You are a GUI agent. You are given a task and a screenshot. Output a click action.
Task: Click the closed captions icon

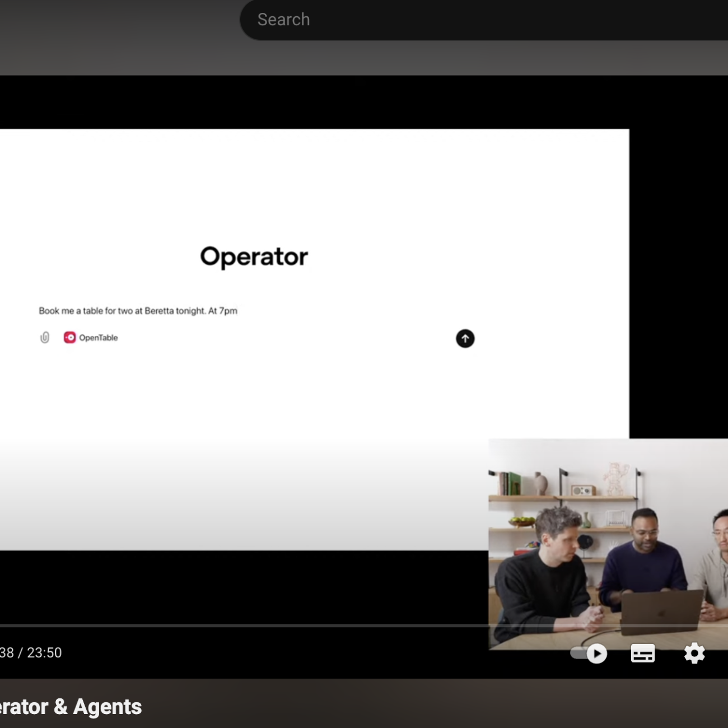point(643,653)
